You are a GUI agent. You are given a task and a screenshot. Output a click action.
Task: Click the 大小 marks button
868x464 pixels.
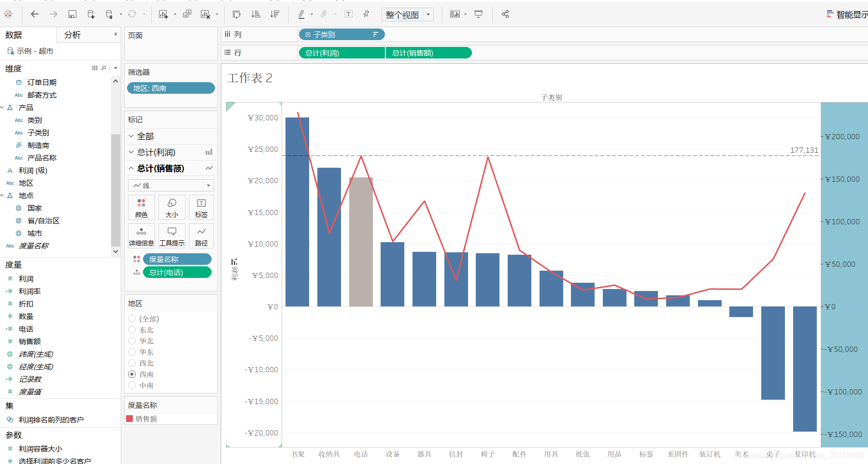coord(171,207)
